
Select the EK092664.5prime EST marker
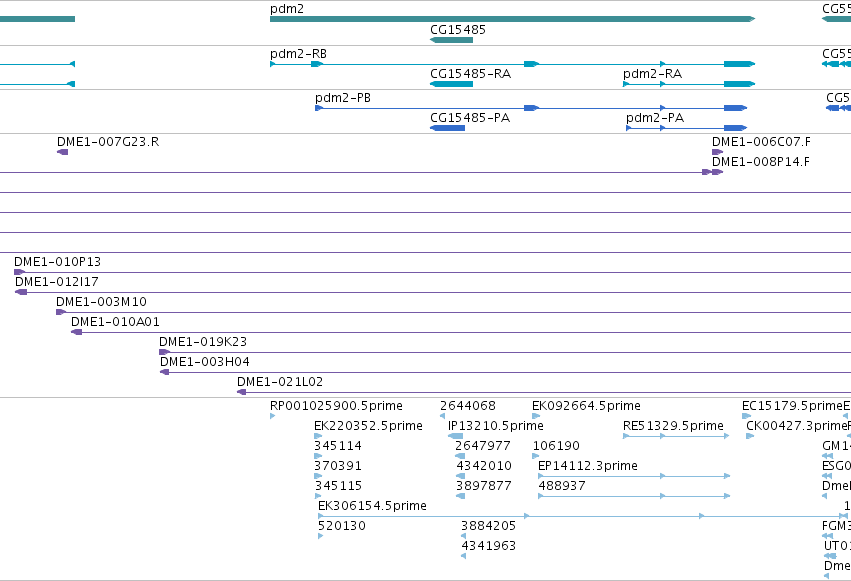[x=536, y=416]
